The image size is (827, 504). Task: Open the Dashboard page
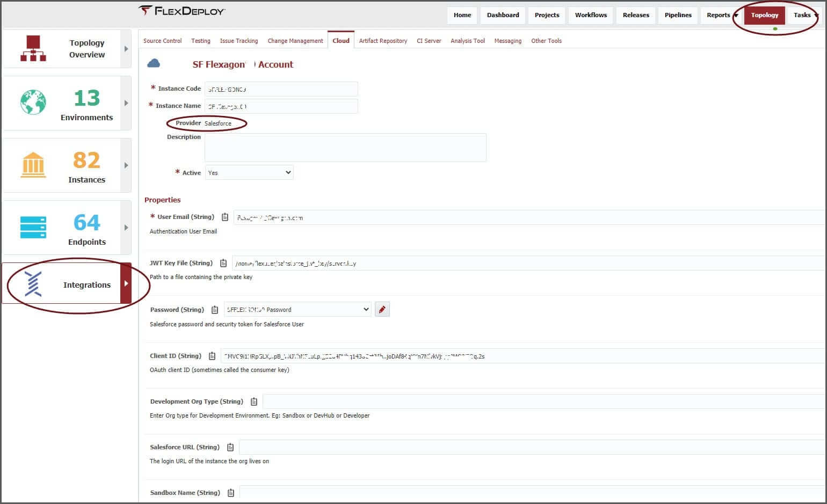(503, 15)
